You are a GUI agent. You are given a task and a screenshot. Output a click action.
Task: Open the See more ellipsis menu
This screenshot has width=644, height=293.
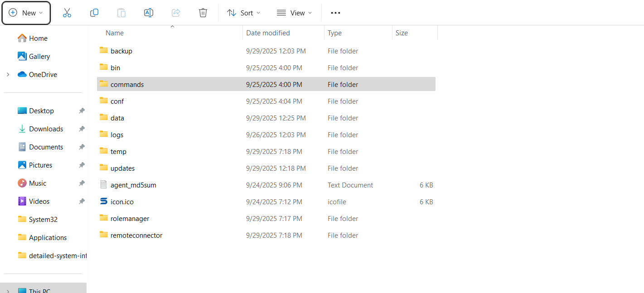coord(335,13)
